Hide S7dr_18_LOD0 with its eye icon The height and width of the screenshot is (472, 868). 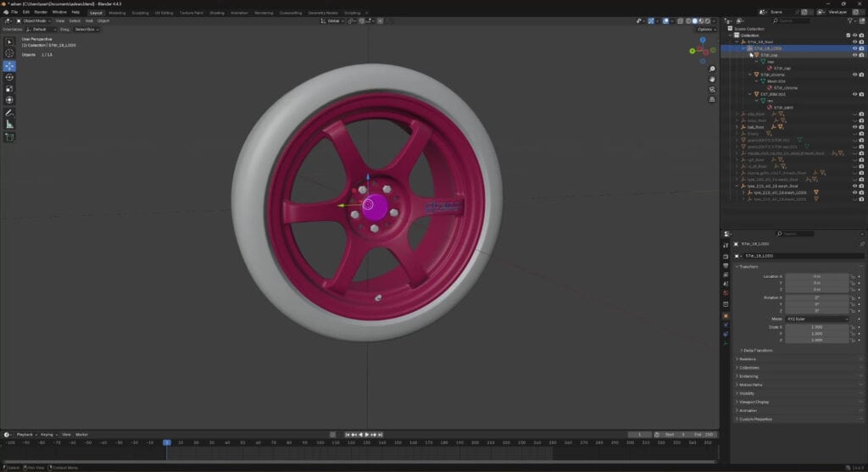[x=854, y=48]
